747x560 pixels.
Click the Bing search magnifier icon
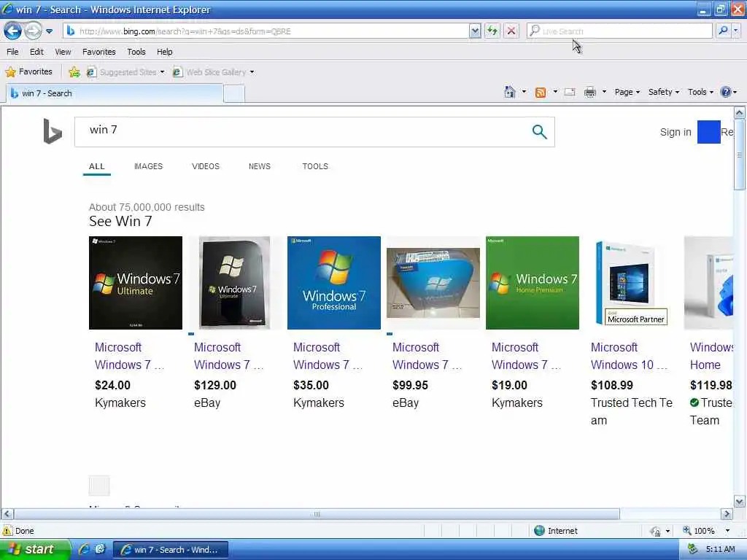pos(539,132)
